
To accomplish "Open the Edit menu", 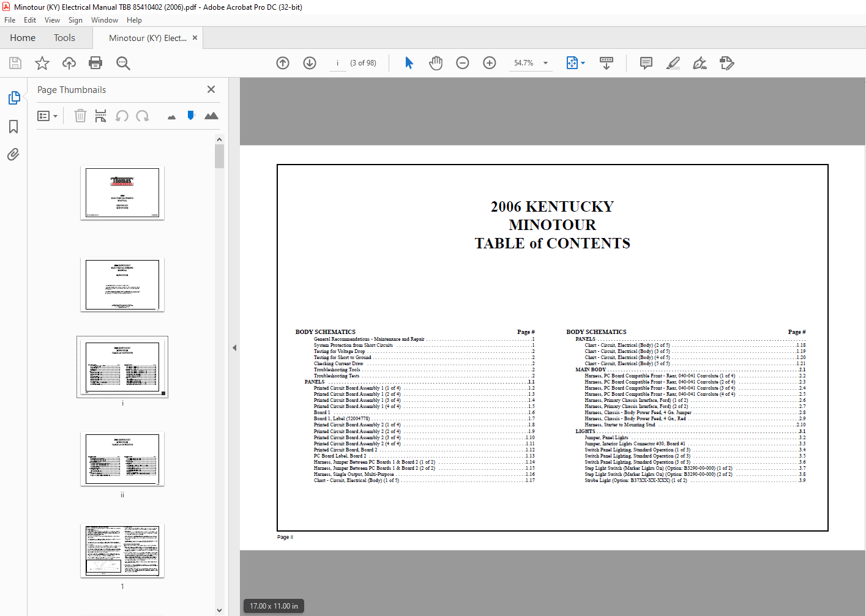I will pyautogui.click(x=30, y=20).
